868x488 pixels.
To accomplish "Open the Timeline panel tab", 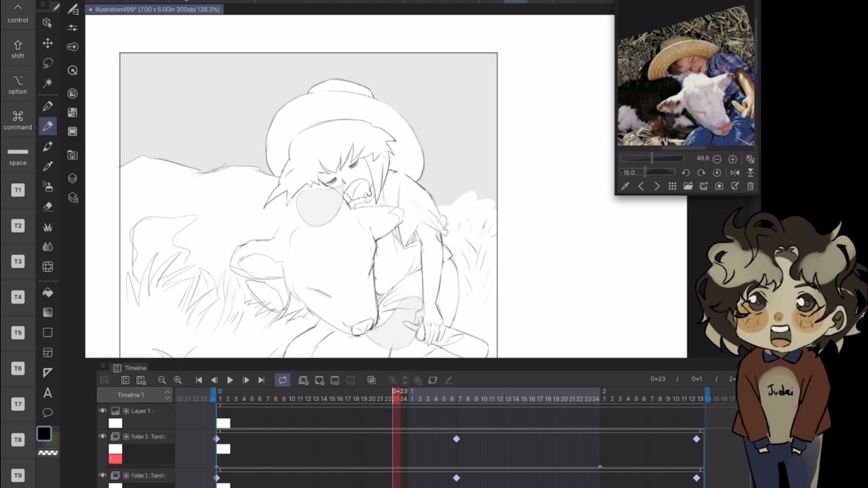I will pyautogui.click(x=129, y=368).
